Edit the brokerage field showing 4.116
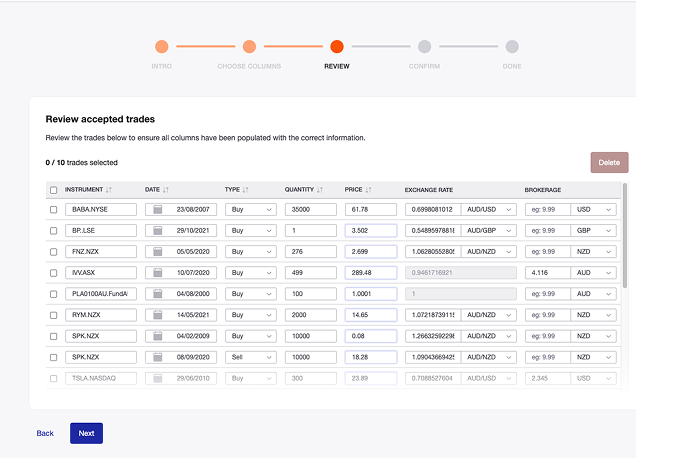 548,273
